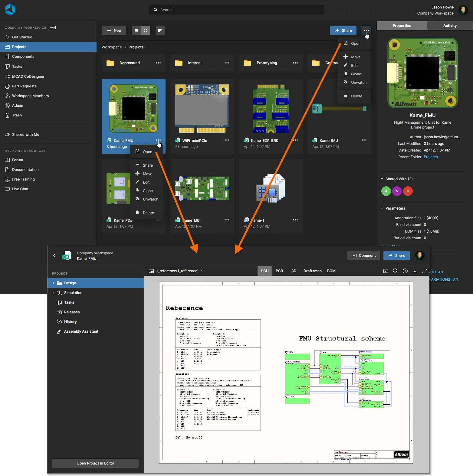Collapse the Parameters section
Viewport: 473px width, 476px height.
(x=382, y=208)
